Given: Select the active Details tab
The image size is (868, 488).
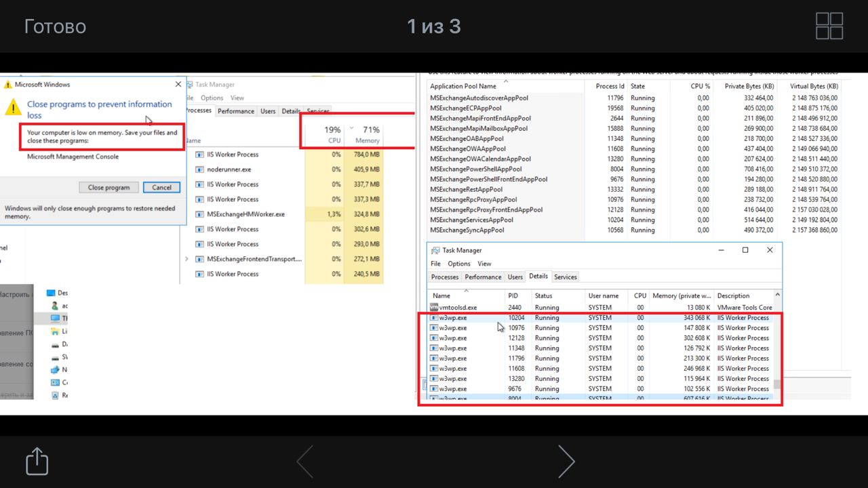Looking at the screenshot, I should [538, 277].
